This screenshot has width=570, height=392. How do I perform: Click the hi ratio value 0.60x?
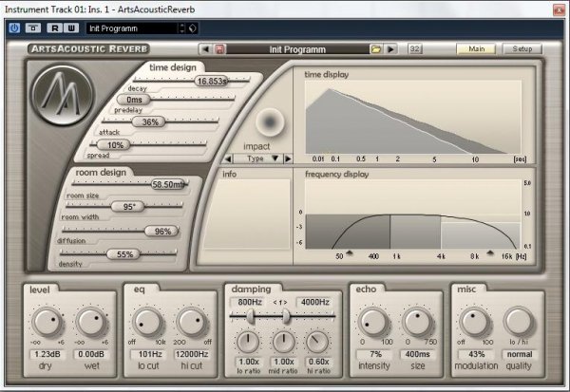(318, 362)
